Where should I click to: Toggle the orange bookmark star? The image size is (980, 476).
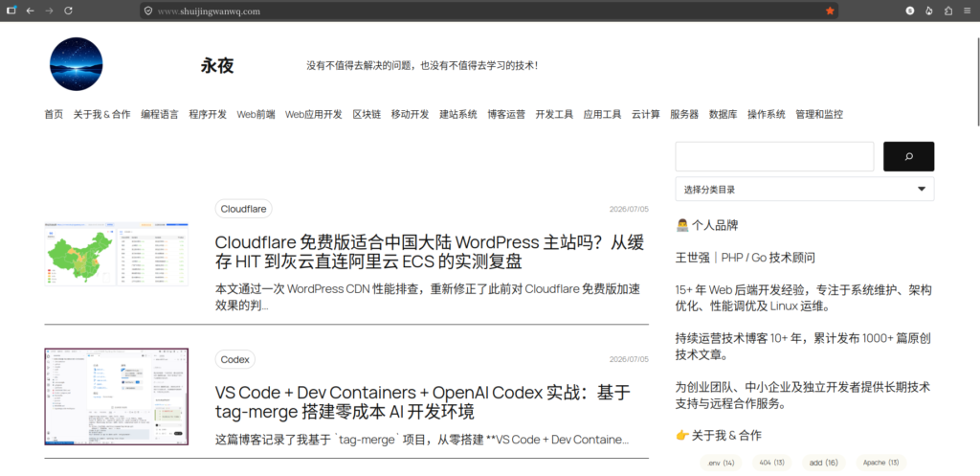pos(830,11)
